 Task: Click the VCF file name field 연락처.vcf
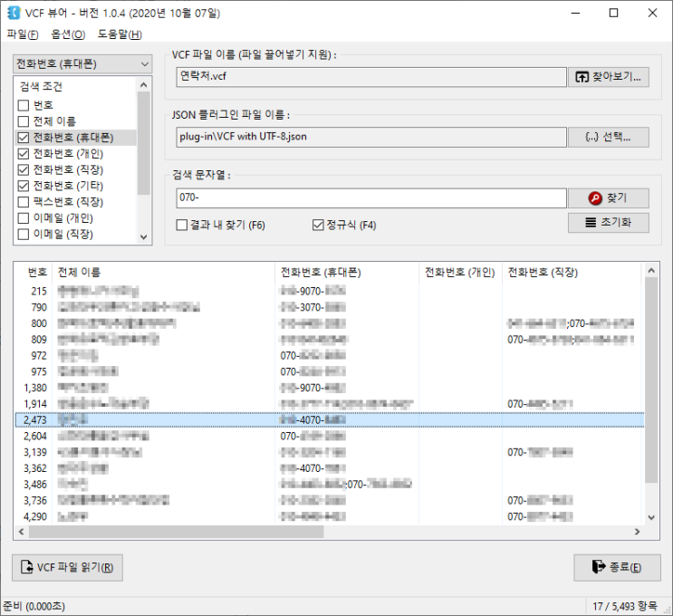pos(371,77)
